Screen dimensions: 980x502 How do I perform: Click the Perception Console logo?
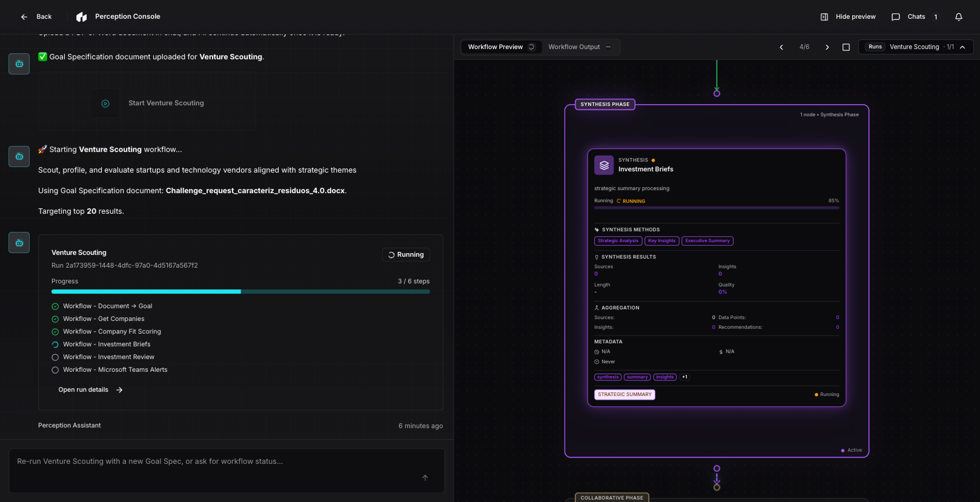click(x=82, y=17)
